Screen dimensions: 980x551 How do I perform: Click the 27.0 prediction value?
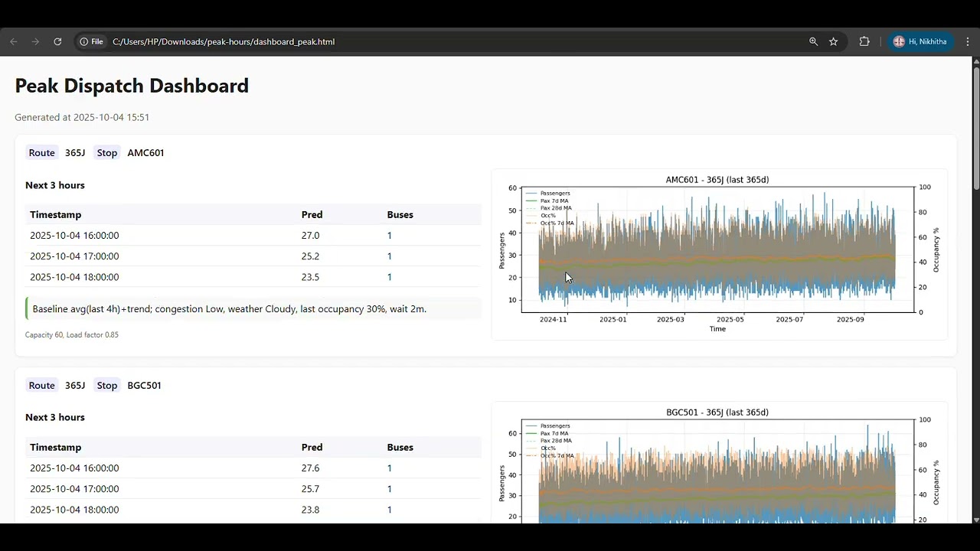310,235
